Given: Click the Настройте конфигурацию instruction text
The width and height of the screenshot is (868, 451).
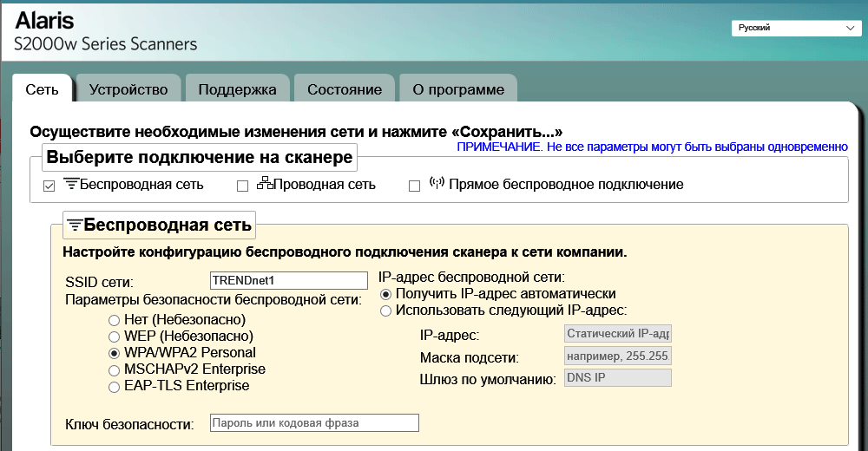Looking at the screenshot, I should point(345,252).
